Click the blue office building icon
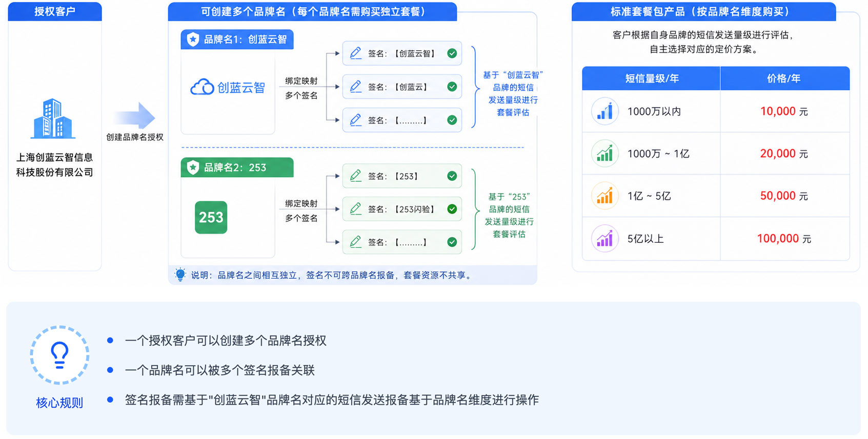 53,119
